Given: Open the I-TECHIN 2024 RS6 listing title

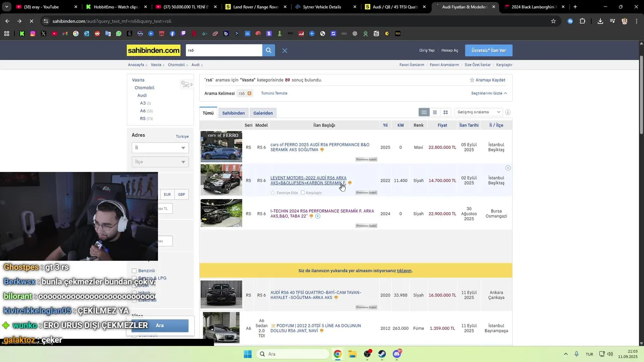Looking at the screenshot, I should [322, 214].
